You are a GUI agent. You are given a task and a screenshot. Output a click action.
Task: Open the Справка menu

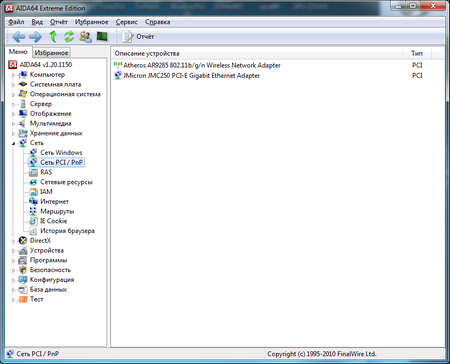point(157,22)
